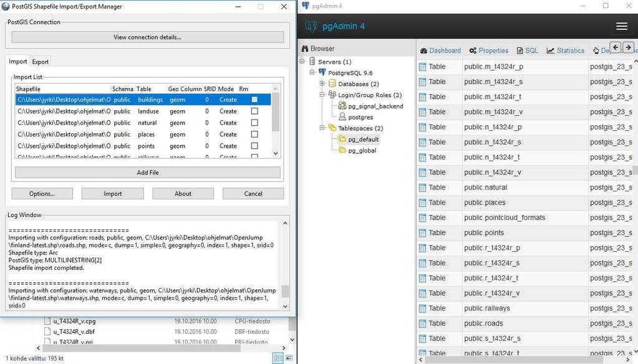Click the Cancel button
Viewport: 638px width, 364px height.
click(x=253, y=194)
